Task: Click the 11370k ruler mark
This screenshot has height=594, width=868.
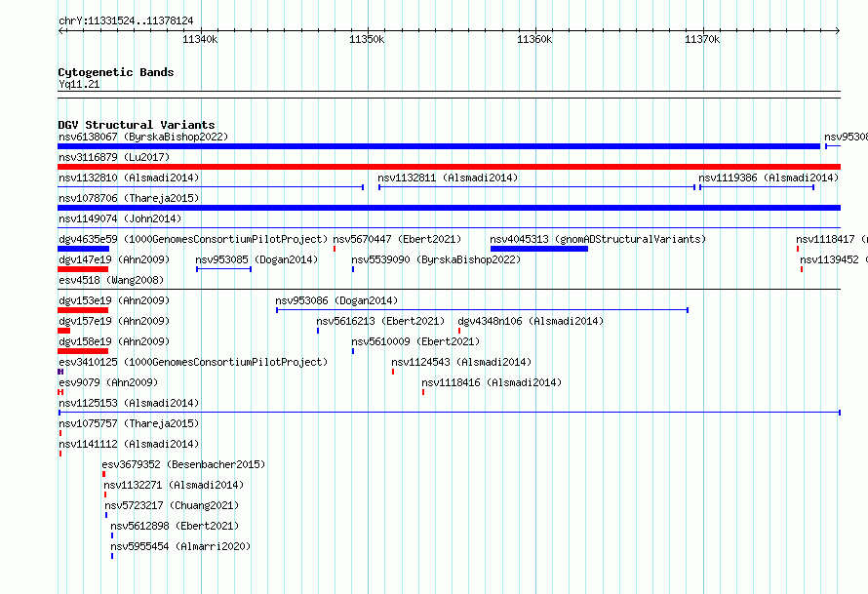Action: (x=702, y=39)
